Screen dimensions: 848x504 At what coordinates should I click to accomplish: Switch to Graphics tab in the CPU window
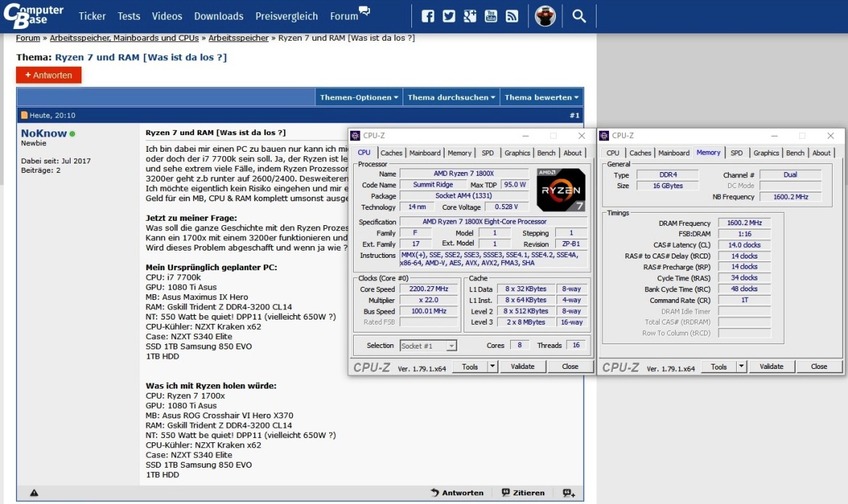517,153
